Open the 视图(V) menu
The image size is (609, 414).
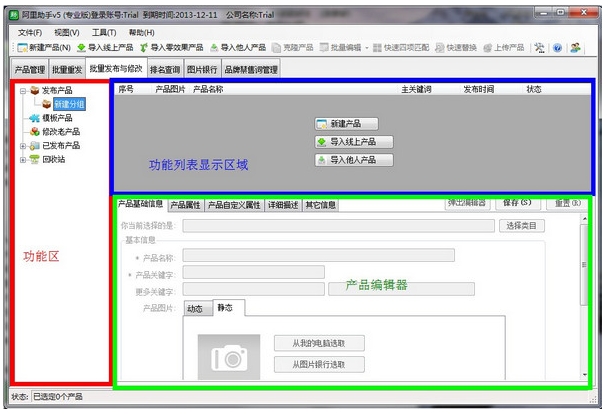pos(67,33)
